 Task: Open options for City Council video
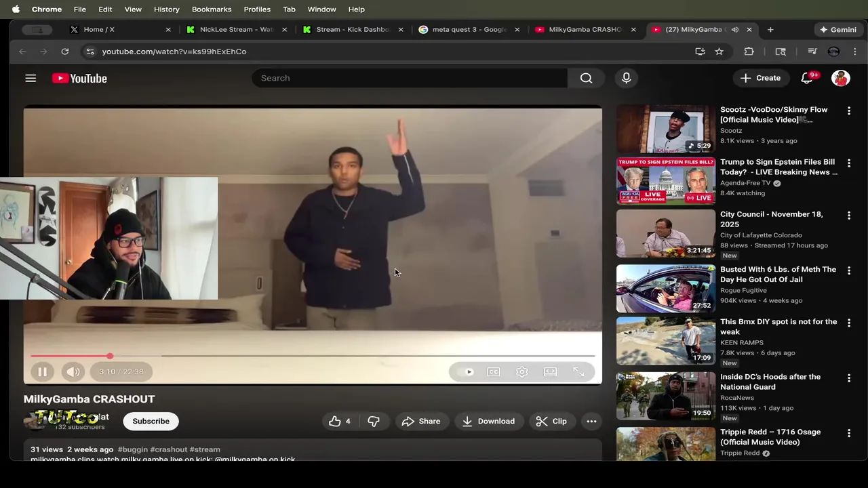coord(848,216)
